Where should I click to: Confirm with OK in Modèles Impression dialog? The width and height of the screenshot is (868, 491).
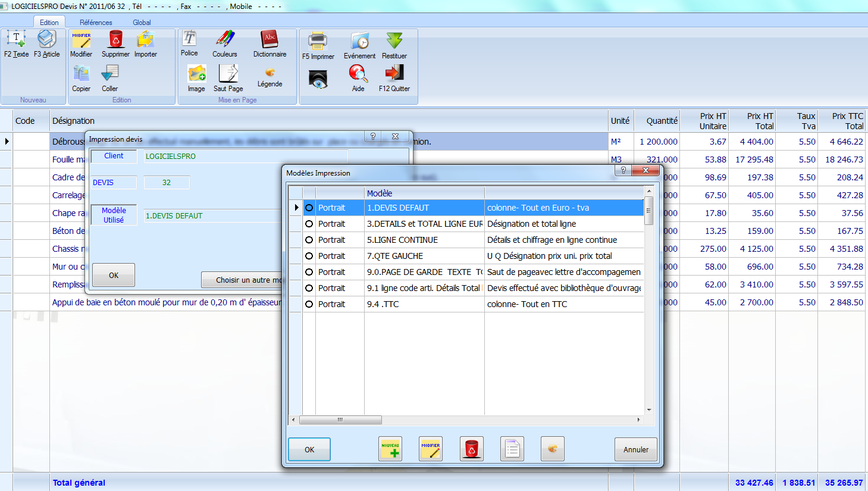(x=309, y=449)
